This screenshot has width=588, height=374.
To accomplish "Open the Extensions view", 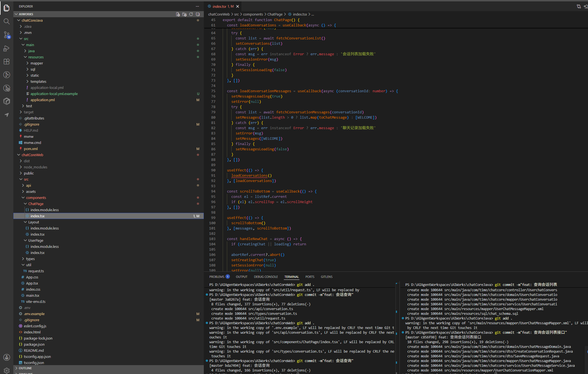I will click(6, 62).
